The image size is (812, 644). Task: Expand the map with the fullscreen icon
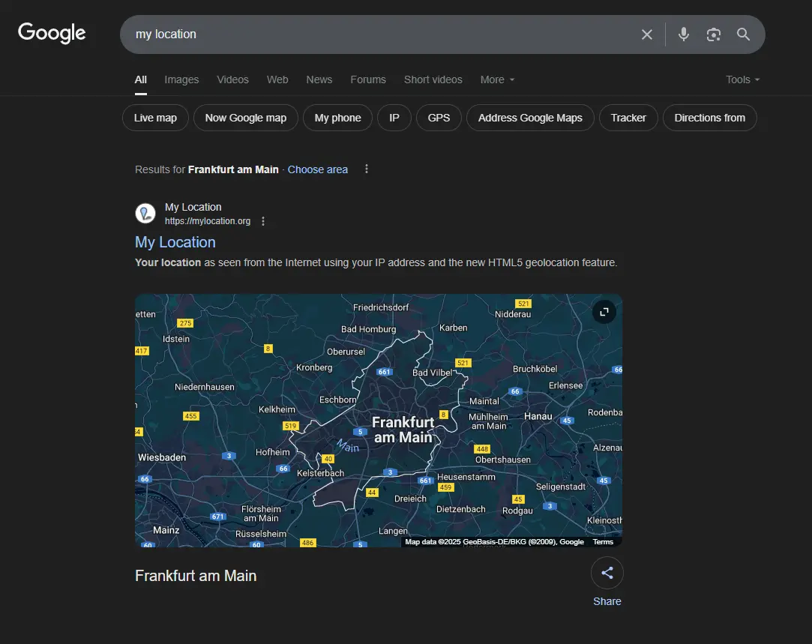coord(604,312)
